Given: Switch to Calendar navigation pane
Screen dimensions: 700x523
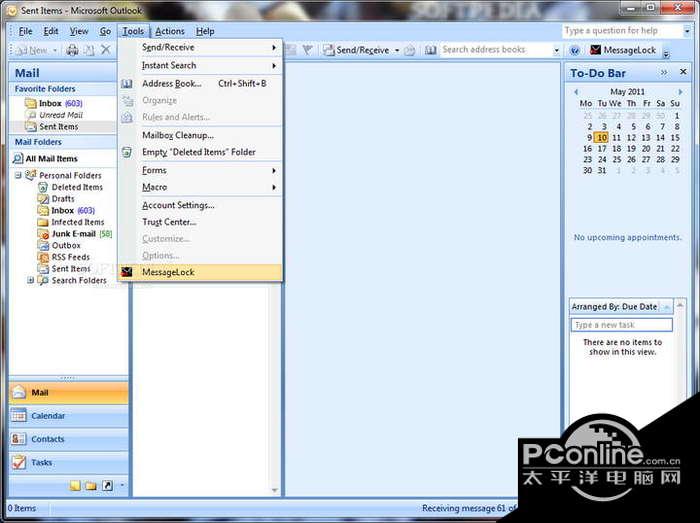Looking at the screenshot, I should (x=68, y=416).
